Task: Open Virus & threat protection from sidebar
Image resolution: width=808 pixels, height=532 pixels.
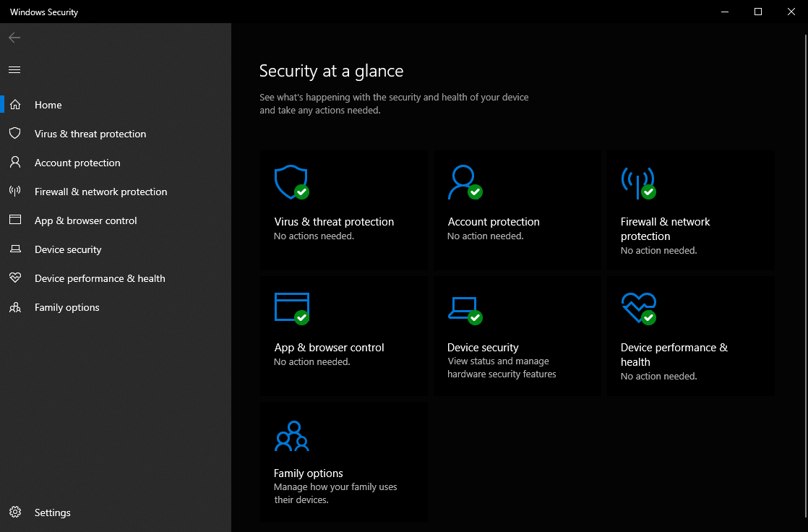Action: (90, 134)
